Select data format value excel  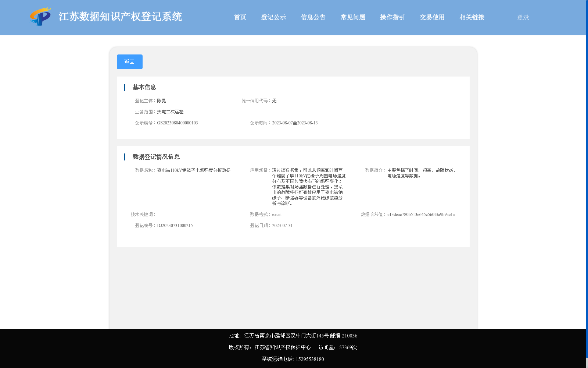277,215
